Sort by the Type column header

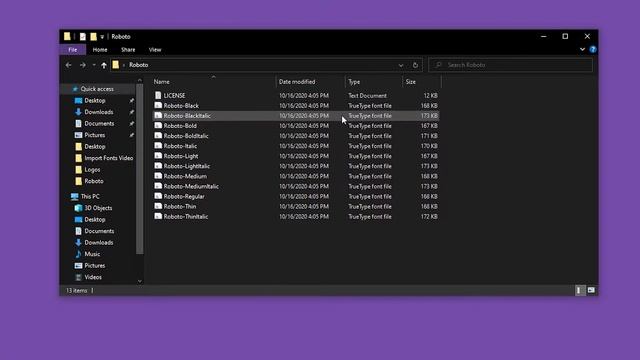(x=354, y=82)
